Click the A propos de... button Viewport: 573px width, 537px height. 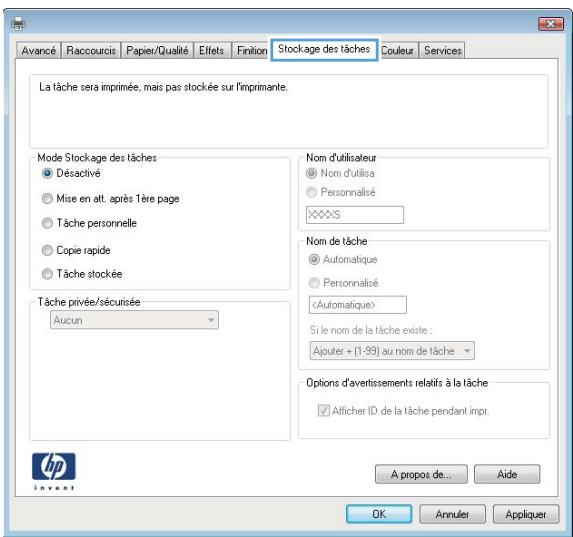pyautogui.click(x=421, y=474)
